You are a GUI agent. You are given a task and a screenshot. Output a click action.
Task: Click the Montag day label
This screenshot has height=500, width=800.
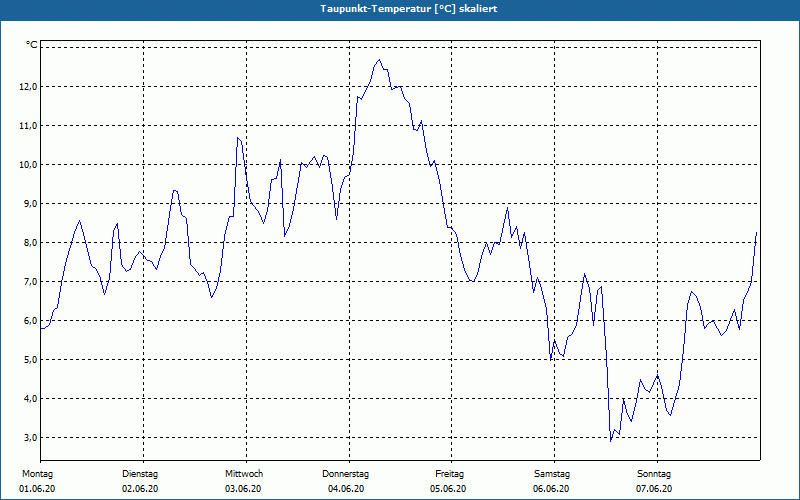(37, 474)
